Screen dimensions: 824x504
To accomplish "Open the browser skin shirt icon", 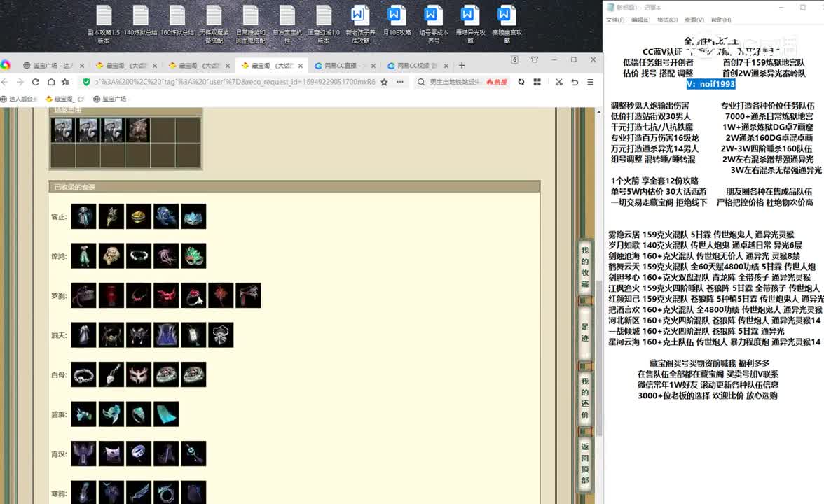I will point(535,60).
